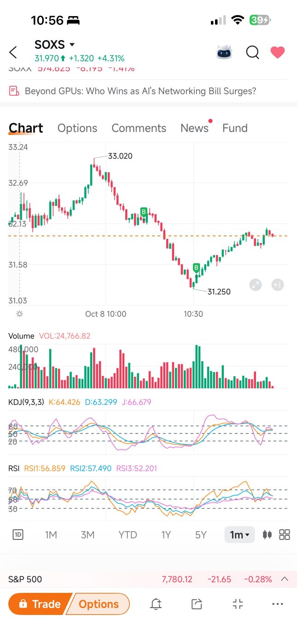Open the S&P 500 index row

(x=148, y=579)
